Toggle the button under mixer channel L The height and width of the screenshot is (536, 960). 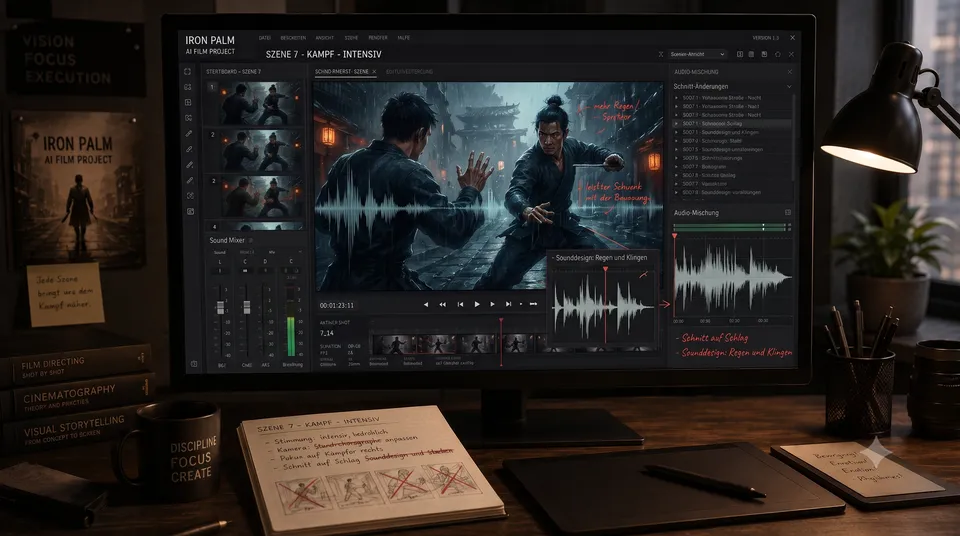220,270
